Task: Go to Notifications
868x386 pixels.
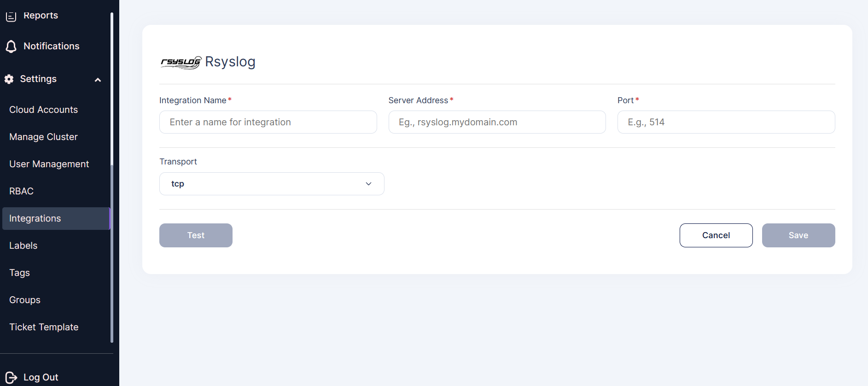Action: (x=51, y=46)
